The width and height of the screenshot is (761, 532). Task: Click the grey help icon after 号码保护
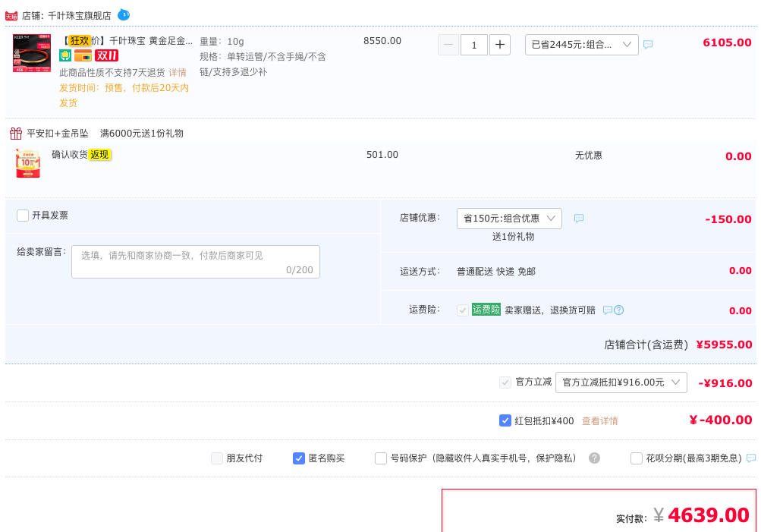[595, 458]
